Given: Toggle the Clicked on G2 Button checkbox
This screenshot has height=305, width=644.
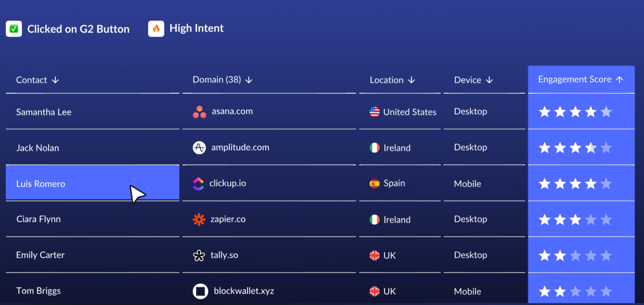Looking at the screenshot, I should click(x=14, y=29).
